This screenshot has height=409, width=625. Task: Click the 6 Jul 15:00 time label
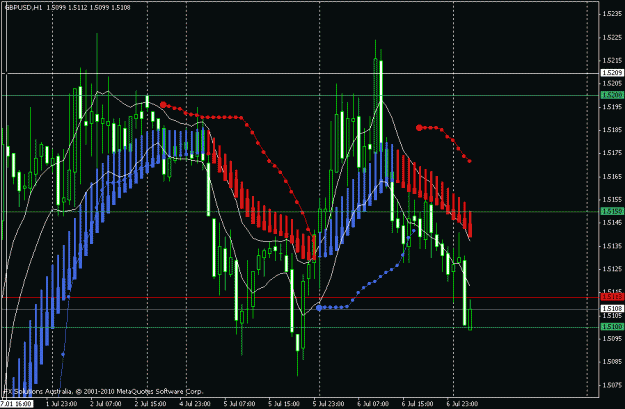[417, 404]
